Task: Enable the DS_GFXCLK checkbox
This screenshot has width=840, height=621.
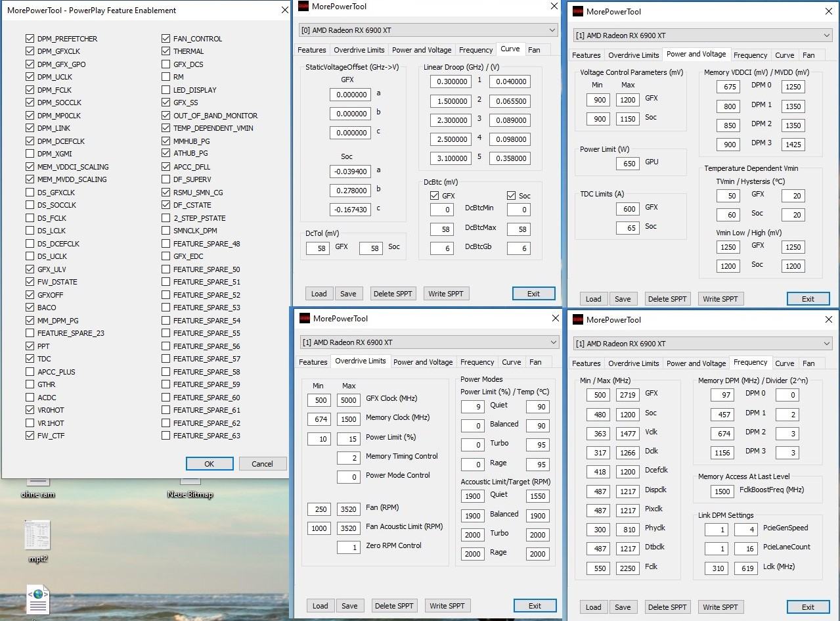Action: point(30,193)
